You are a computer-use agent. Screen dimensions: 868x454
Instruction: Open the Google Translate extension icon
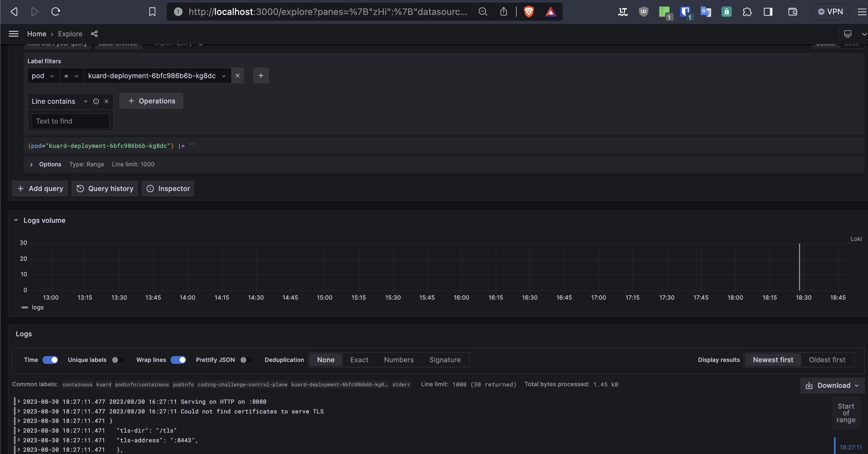point(706,12)
